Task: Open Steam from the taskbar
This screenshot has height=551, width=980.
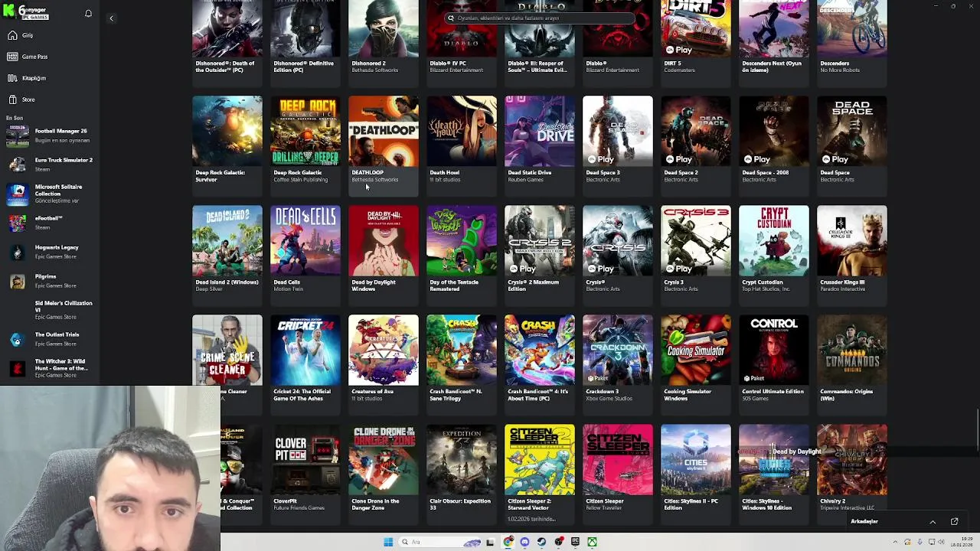Action: [541, 542]
